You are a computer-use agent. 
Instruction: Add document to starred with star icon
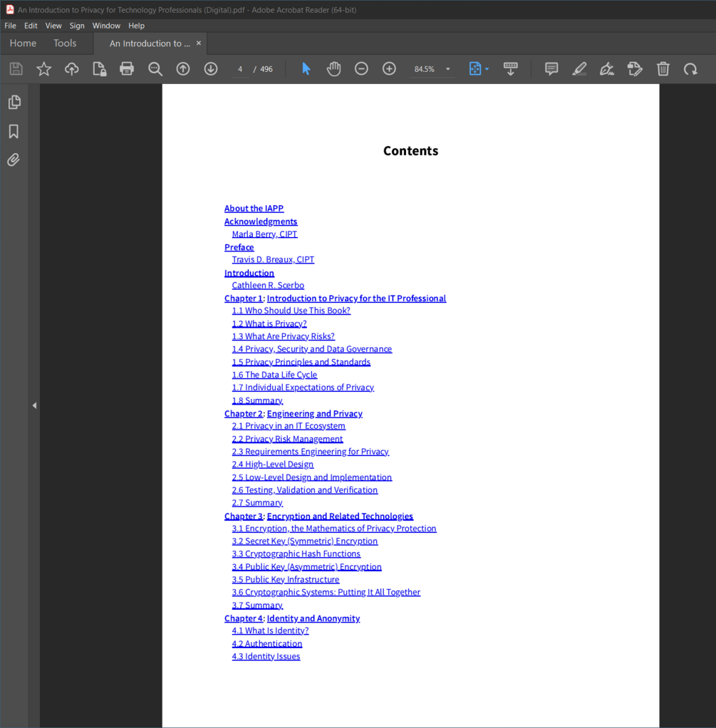tap(44, 69)
